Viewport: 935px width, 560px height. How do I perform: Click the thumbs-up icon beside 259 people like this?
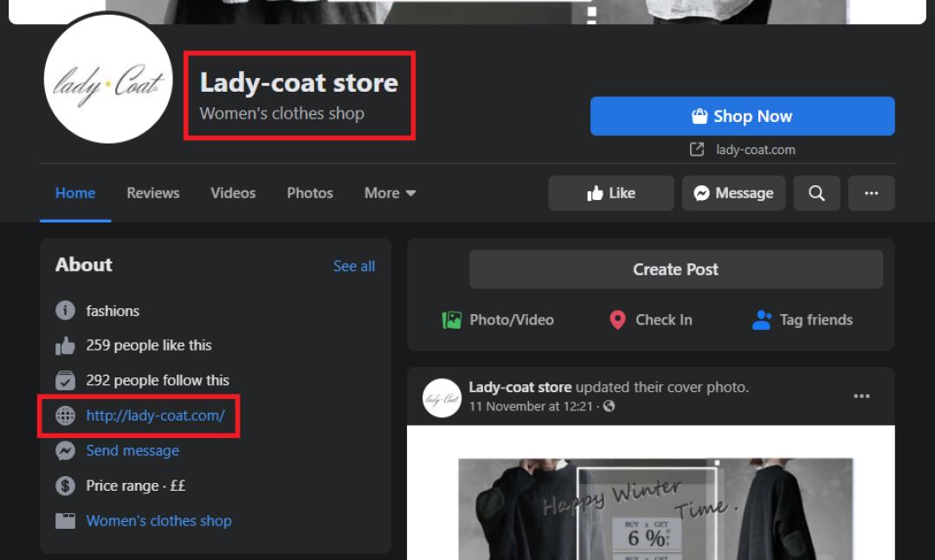(65, 345)
